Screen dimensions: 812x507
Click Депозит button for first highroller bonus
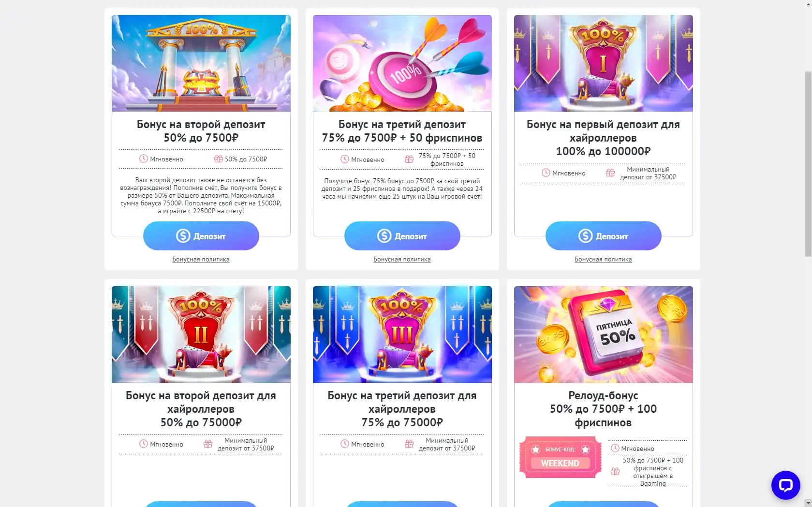pos(604,236)
